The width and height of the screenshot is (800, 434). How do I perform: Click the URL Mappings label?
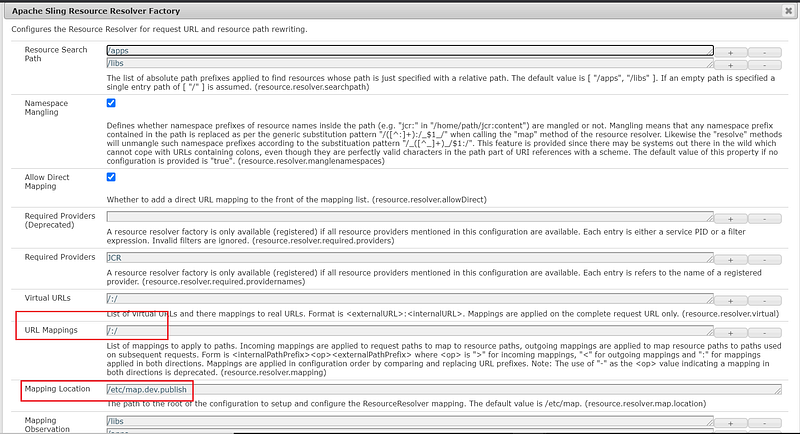51,330
